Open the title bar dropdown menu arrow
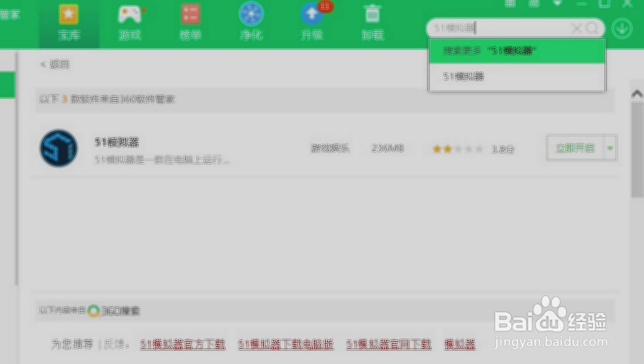The height and width of the screenshot is (364, 644). [x=557, y=3]
